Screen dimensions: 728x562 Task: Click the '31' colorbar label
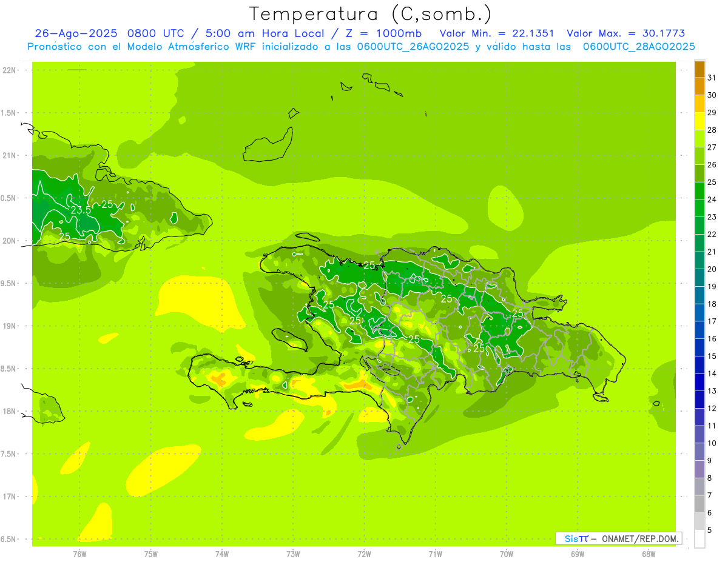[712, 78]
